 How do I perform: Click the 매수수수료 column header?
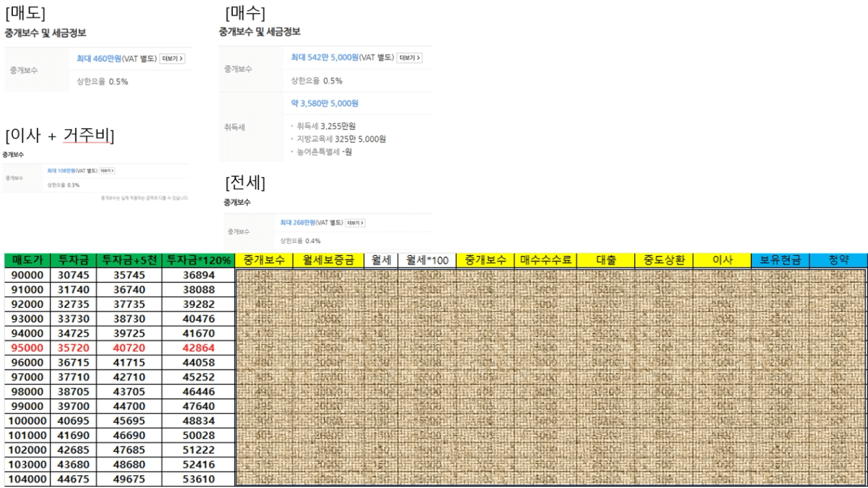(545, 260)
